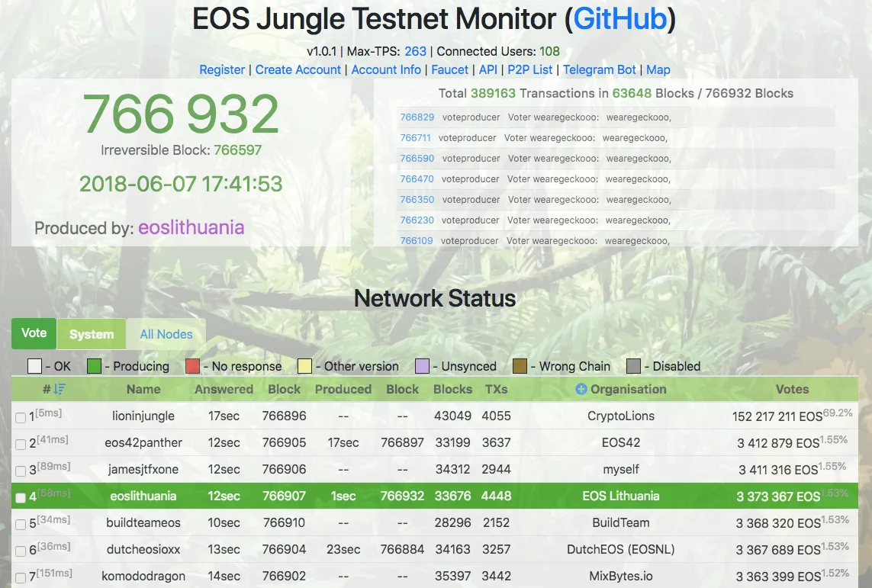Enable the dutcheosioxx row checkbox
The image size is (872, 588).
21,551
